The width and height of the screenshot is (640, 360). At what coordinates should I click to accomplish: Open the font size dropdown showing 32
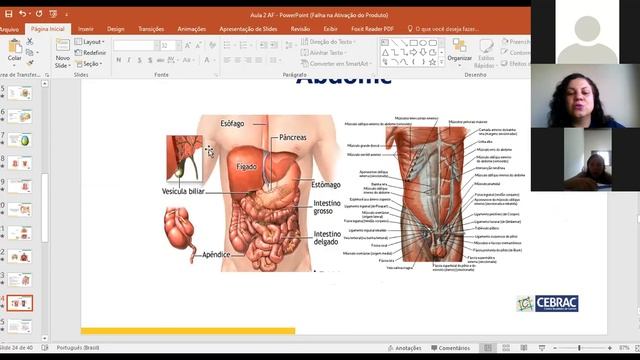tap(179, 45)
